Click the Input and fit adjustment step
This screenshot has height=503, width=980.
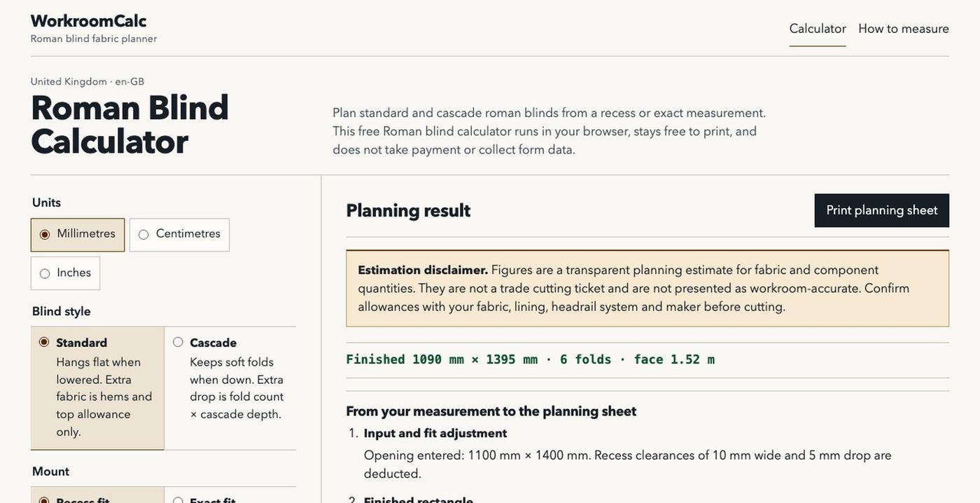click(x=435, y=433)
